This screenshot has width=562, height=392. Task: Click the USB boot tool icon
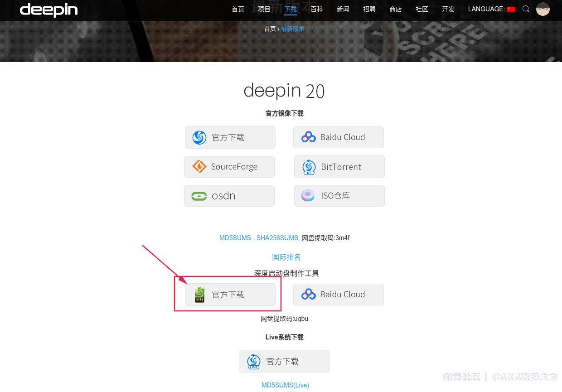pos(199,295)
